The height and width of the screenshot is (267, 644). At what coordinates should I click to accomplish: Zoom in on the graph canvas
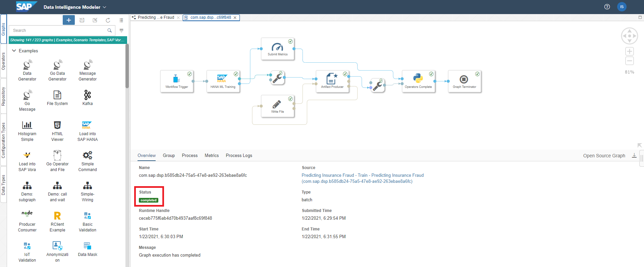(629, 51)
